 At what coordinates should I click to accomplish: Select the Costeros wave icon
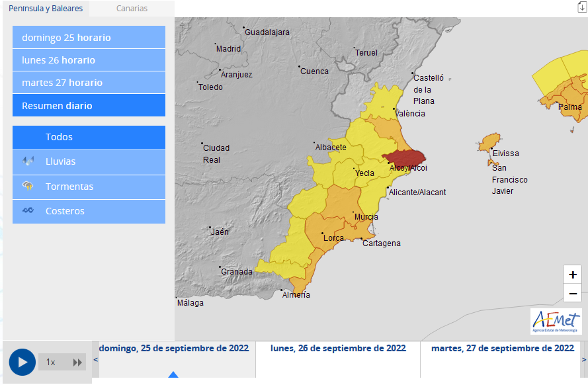click(x=28, y=210)
